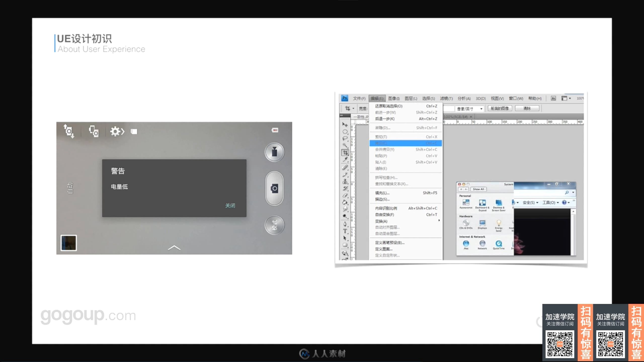Viewport: 644px width, 362px height.
Task: Open the help question-mark dropdown
Action: point(566,202)
